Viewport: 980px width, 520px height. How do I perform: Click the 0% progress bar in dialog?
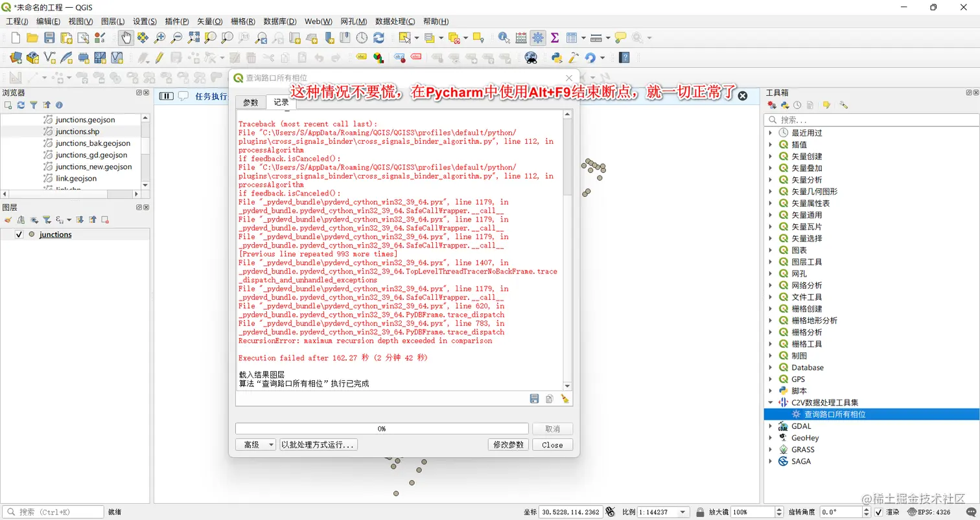(382, 429)
